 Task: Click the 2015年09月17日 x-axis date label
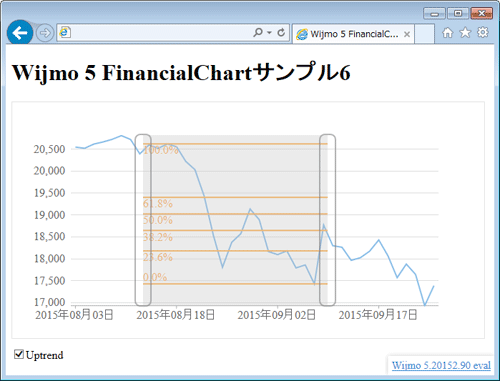point(378,315)
